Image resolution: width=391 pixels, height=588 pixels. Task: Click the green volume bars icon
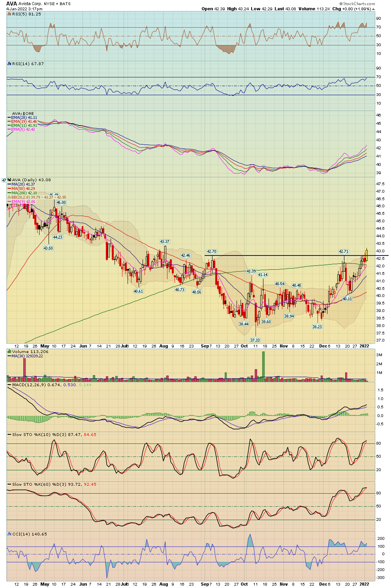[x=9, y=351]
